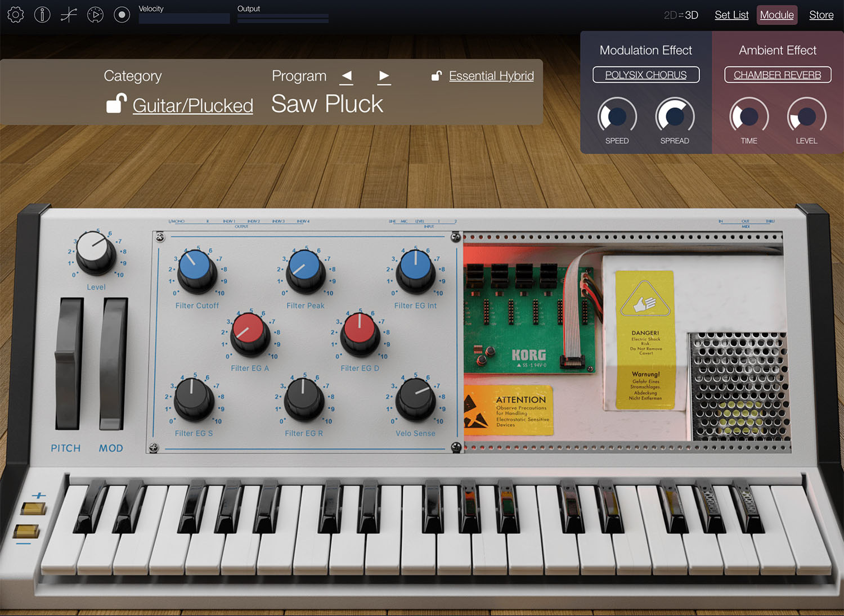Open the Store tab
Screen dimensions: 844x616
[821, 15]
